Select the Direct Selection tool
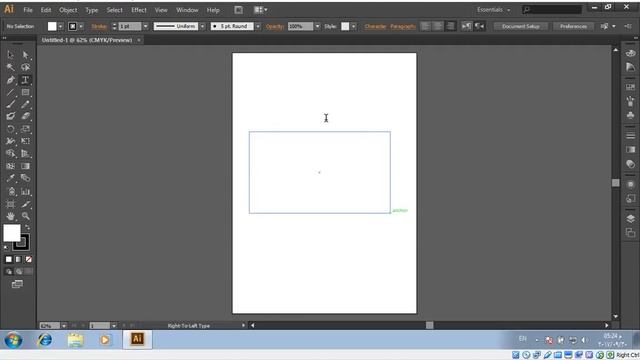The height and width of the screenshot is (360, 640). click(x=25, y=55)
